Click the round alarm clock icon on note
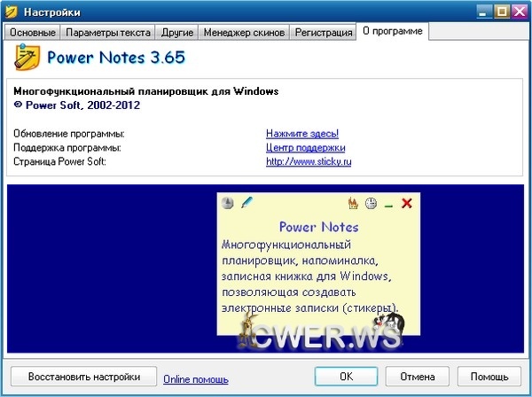 pos(371,204)
